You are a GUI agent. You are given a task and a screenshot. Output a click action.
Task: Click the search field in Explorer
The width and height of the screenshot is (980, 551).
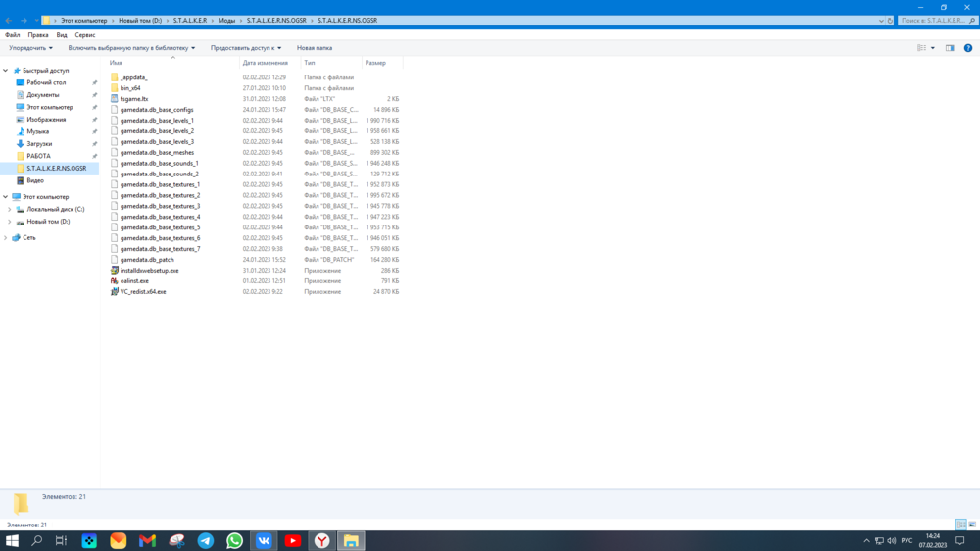(933, 20)
